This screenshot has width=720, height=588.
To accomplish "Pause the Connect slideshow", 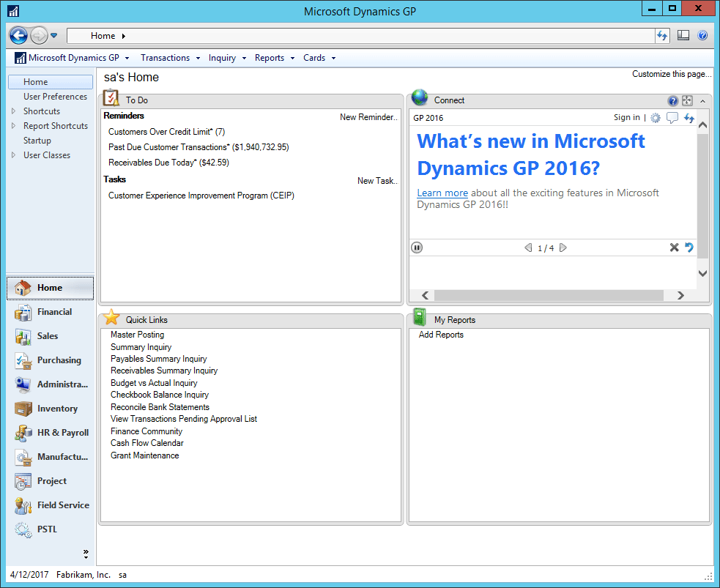I will [417, 248].
